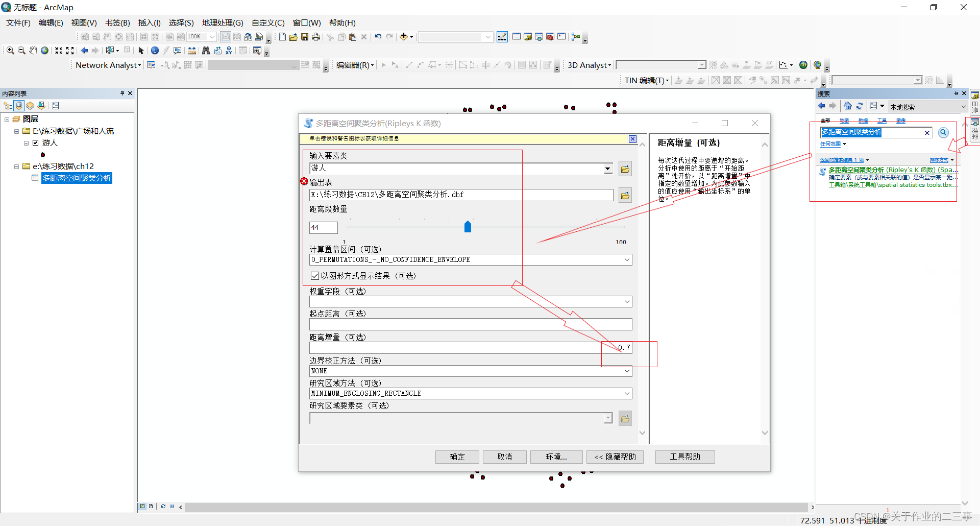Click 环境... button

point(556,457)
